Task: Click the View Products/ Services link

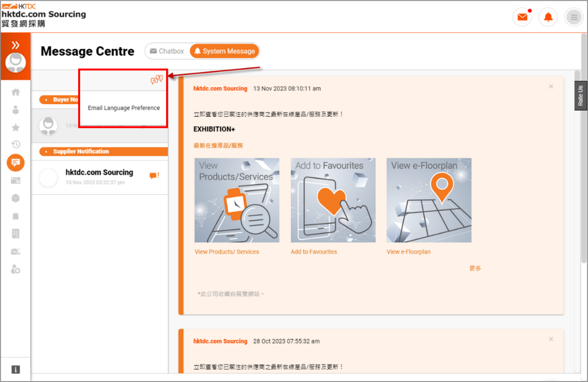Action: pos(227,252)
